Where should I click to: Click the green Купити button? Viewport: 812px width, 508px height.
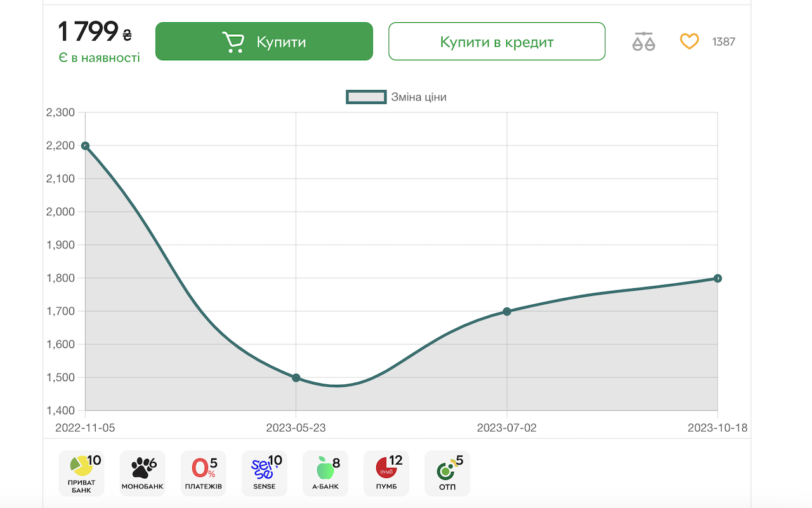click(264, 41)
